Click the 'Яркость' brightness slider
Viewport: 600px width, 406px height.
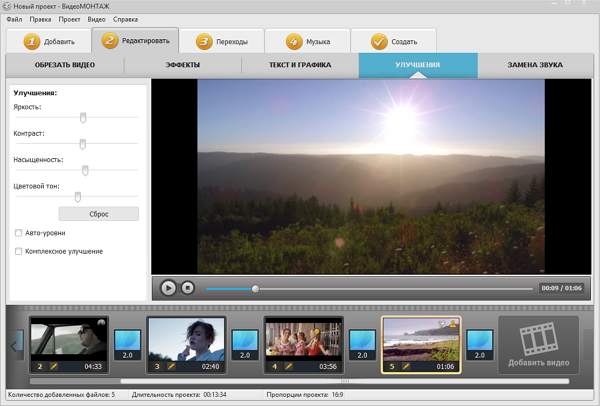tap(82, 117)
